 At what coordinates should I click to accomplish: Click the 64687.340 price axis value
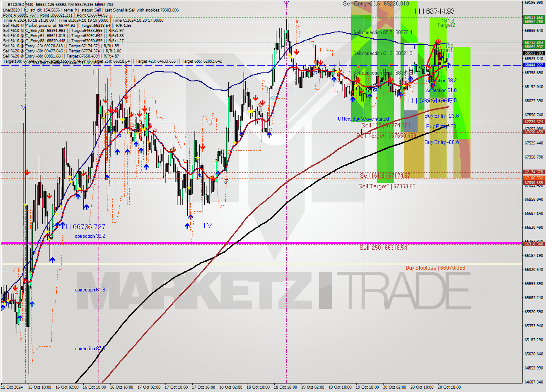coord(534,382)
